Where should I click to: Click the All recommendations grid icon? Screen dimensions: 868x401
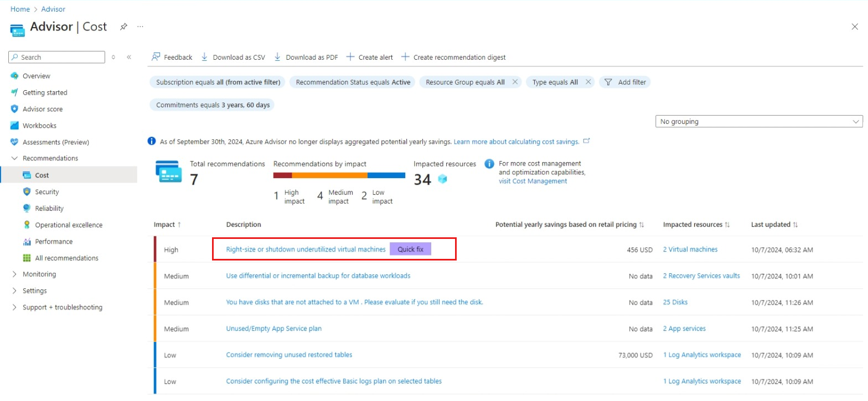(x=27, y=258)
